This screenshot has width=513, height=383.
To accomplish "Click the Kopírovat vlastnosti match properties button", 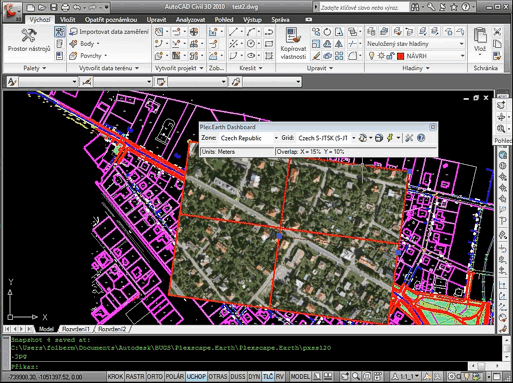I will 293,44.
